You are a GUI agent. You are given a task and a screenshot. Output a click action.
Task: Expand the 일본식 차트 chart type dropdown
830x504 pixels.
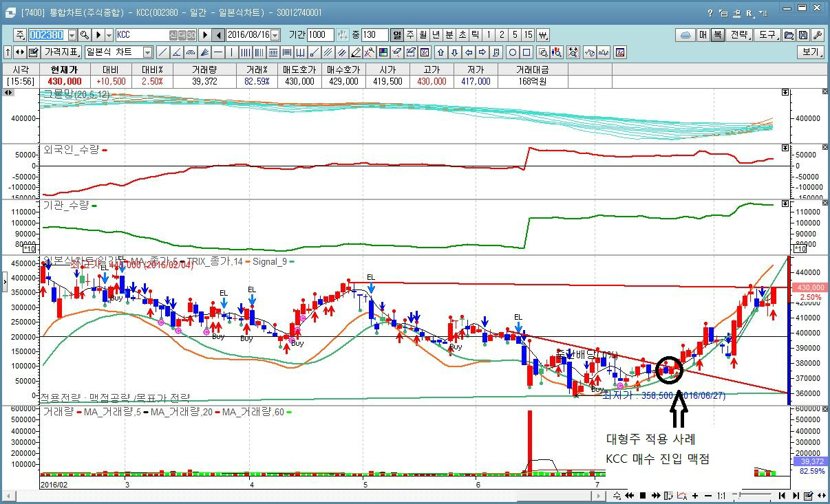point(147,52)
